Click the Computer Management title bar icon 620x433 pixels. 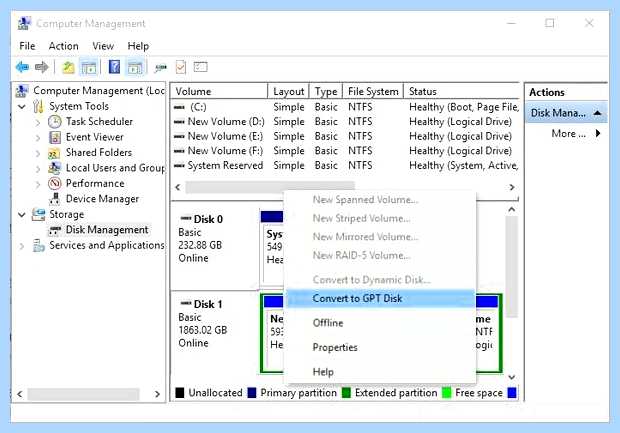pos(24,23)
